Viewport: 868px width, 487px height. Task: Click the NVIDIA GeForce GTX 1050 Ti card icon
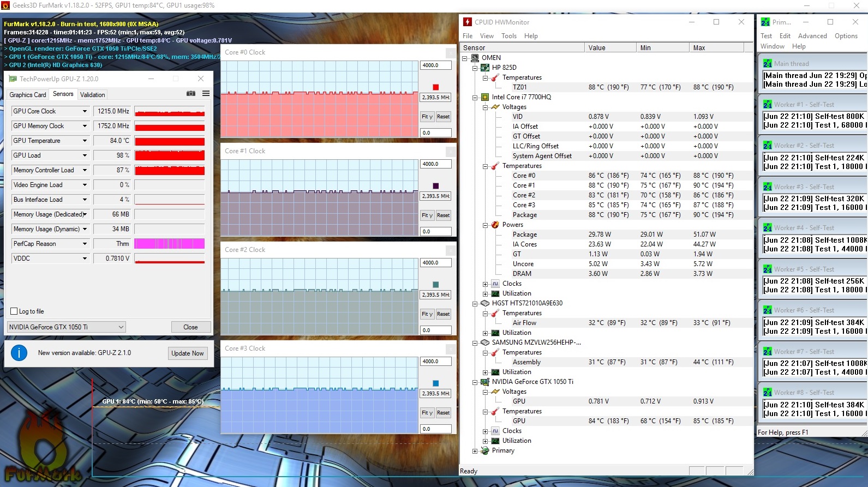[484, 382]
